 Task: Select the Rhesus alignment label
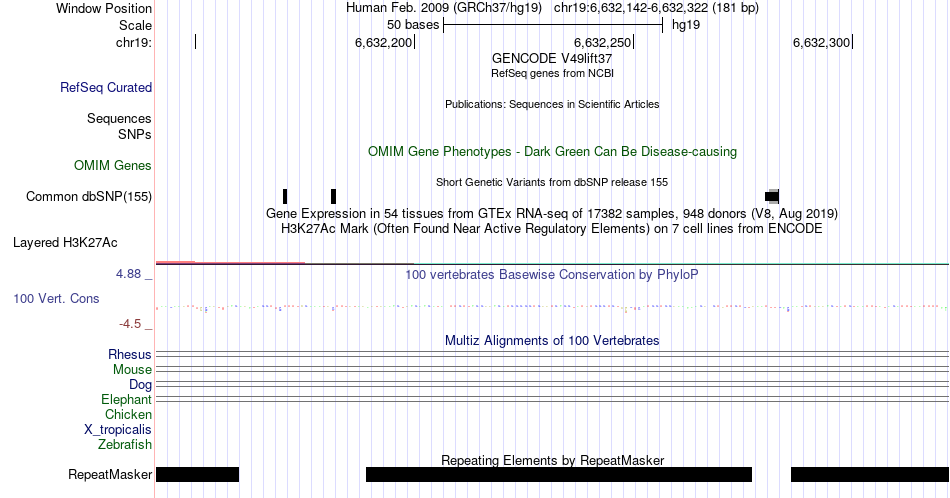click(130, 354)
